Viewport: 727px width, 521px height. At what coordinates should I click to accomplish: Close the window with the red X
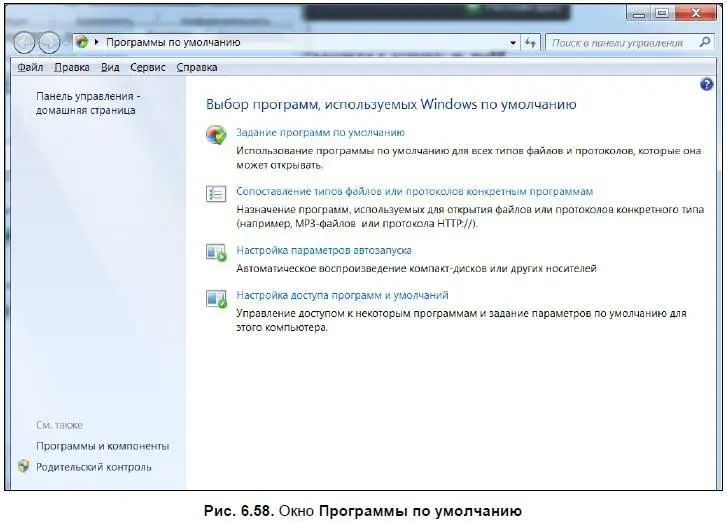pos(695,13)
